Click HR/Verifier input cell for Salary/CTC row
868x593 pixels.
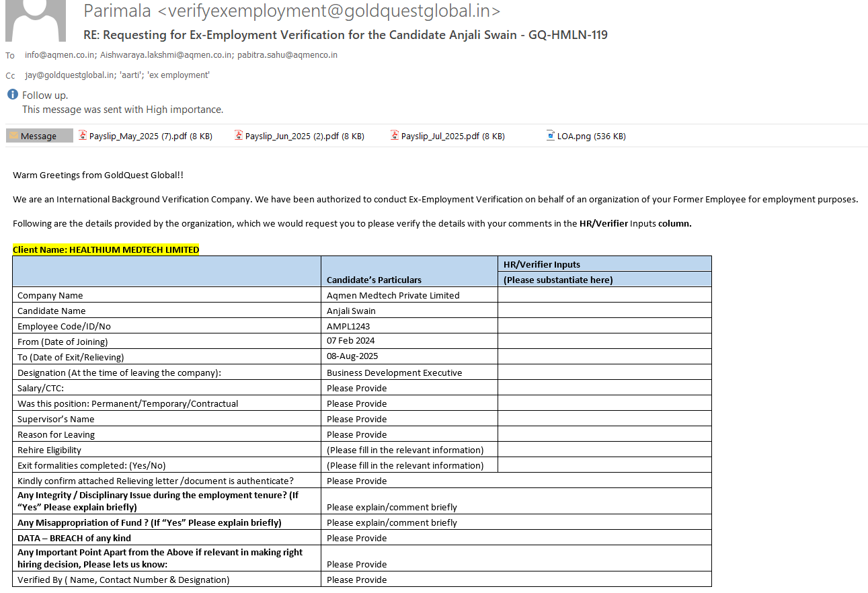pos(604,388)
